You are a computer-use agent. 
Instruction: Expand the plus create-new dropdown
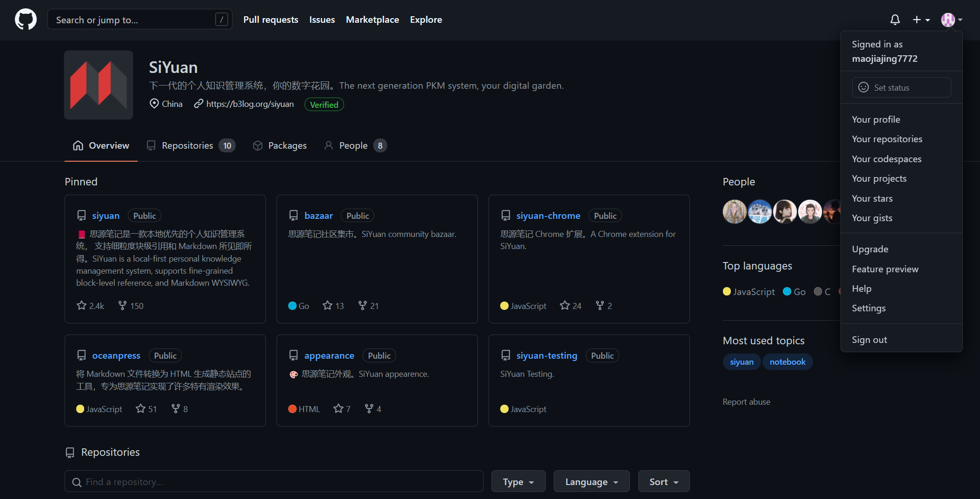920,20
